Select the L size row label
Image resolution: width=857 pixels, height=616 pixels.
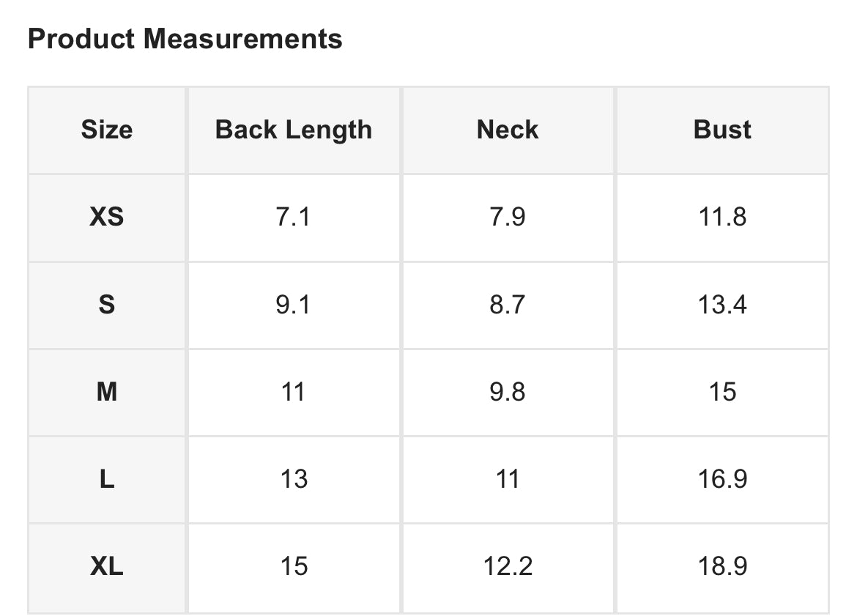(x=107, y=479)
